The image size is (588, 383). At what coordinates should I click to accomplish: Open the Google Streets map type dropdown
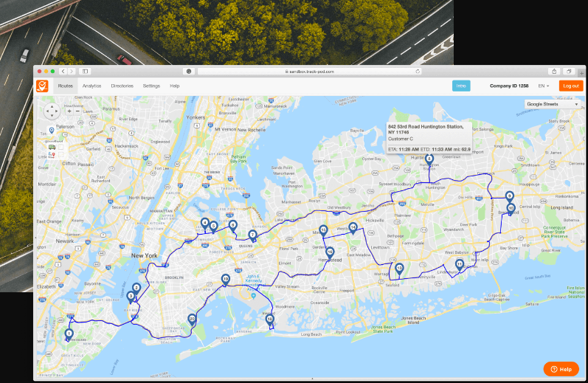point(553,104)
